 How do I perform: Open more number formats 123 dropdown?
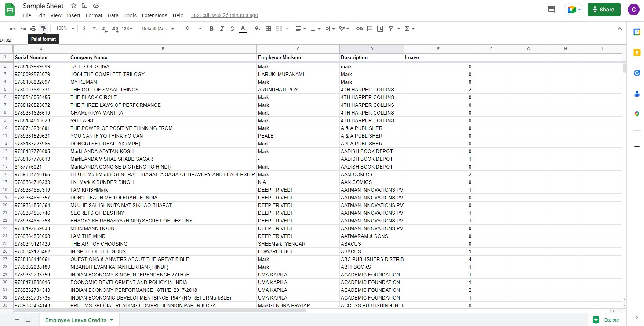127,29
